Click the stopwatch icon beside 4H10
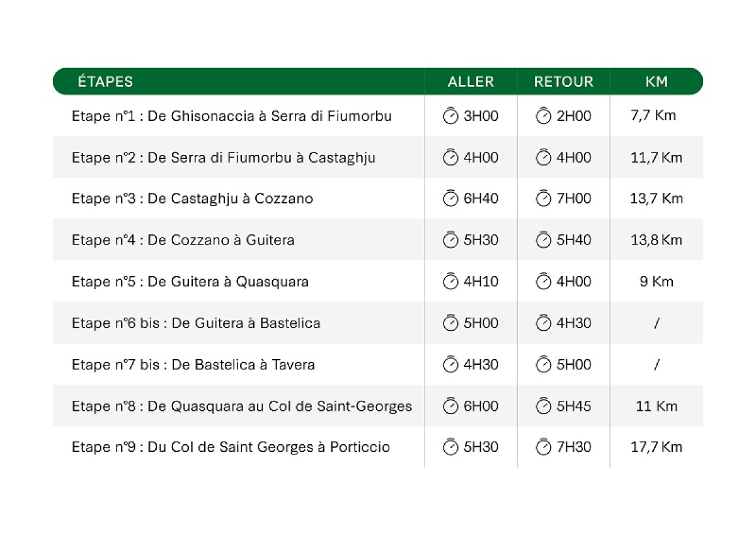The height and width of the screenshot is (535, 756). (x=450, y=281)
